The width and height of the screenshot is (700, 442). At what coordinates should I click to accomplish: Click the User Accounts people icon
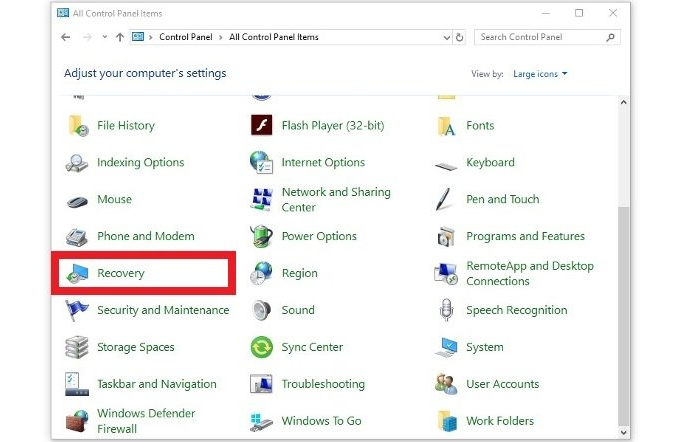[x=446, y=384]
